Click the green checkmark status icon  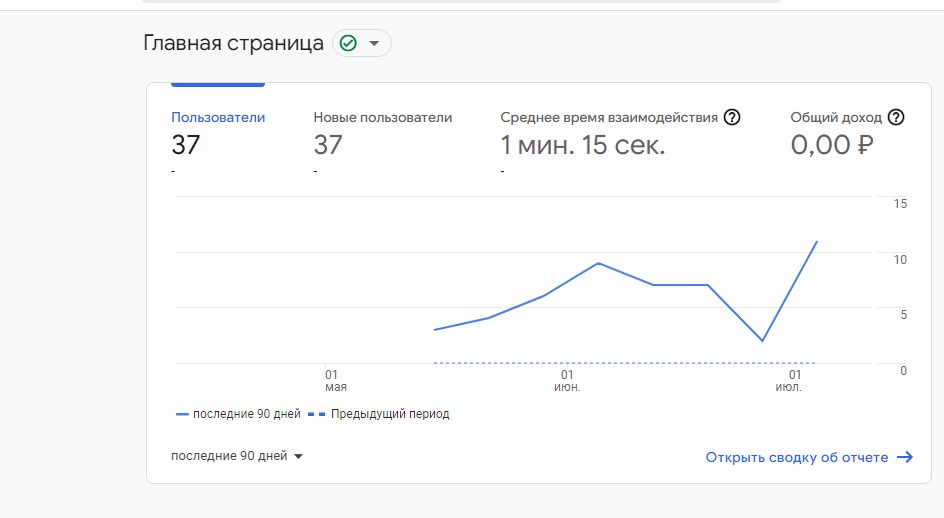(349, 43)
